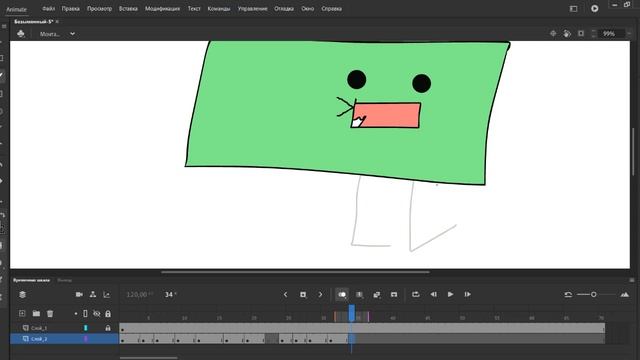
Task: Toggle the loop playback button
Action: click(x=416, y=294)
